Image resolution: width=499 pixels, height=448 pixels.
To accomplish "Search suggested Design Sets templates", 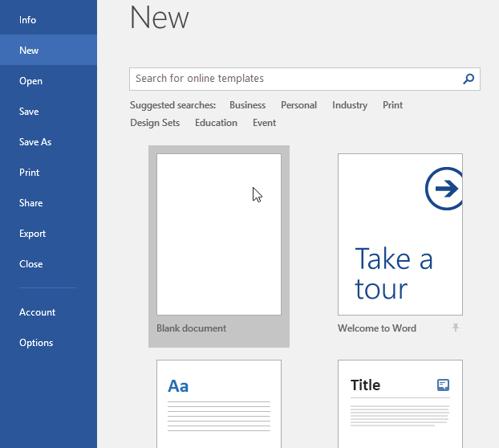I will coord(155,123).
